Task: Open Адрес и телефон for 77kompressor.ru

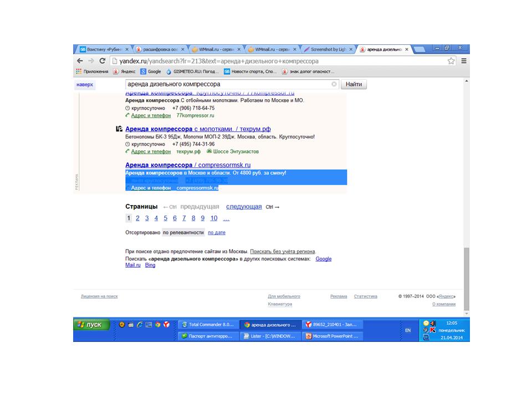Action: pyautogui.click(x=151, y=115)
